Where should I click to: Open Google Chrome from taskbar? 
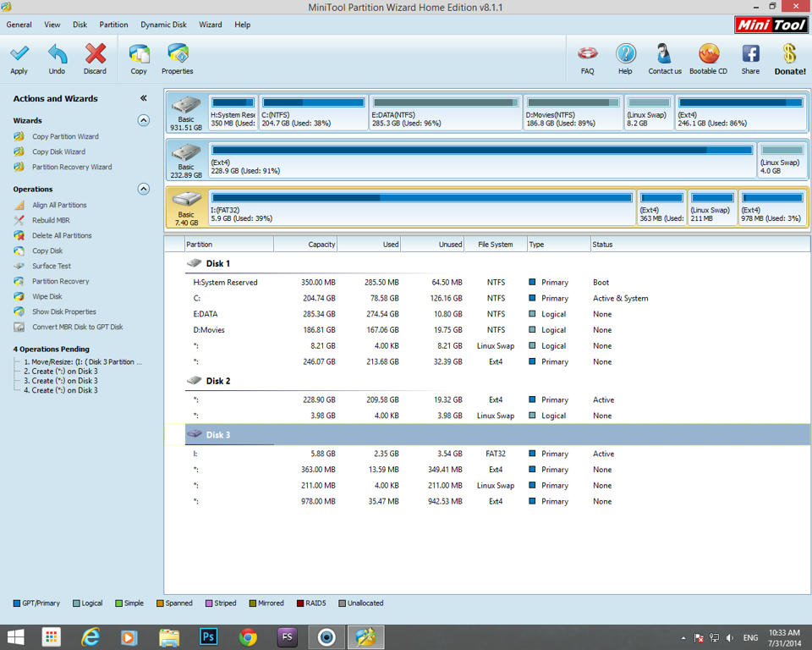click(x=248, y=636)
